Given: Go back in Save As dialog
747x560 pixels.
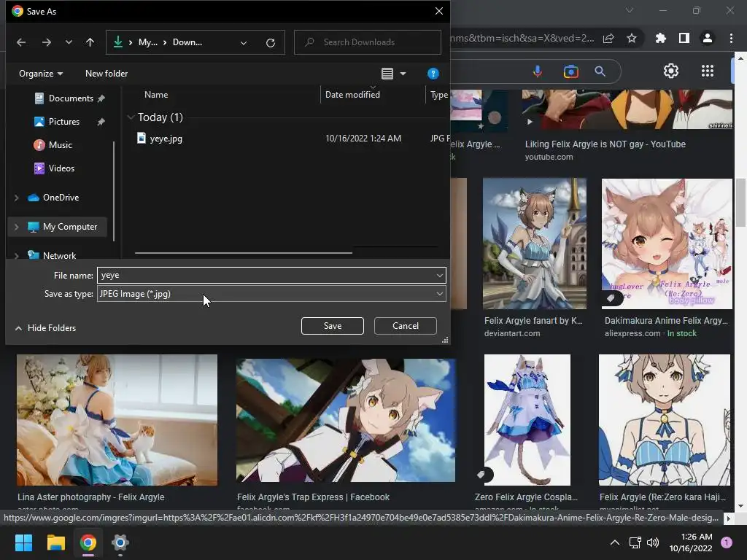Looking at the screenshot, I should 21,42.
